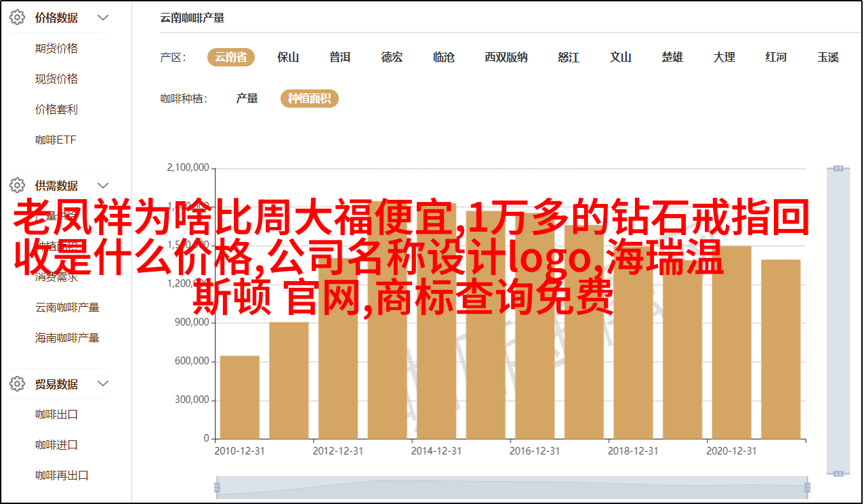Click the vertical zoom slider's top handle

tap(838, 168)
